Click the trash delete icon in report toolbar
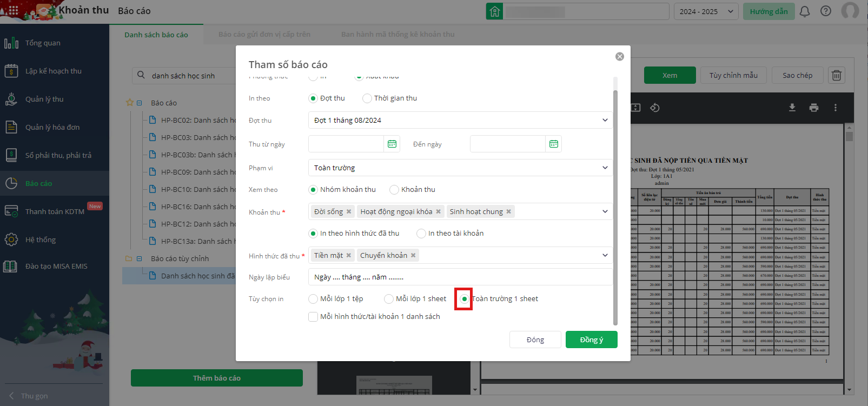This screenshot has height=406, width=868. click(837, 76)
